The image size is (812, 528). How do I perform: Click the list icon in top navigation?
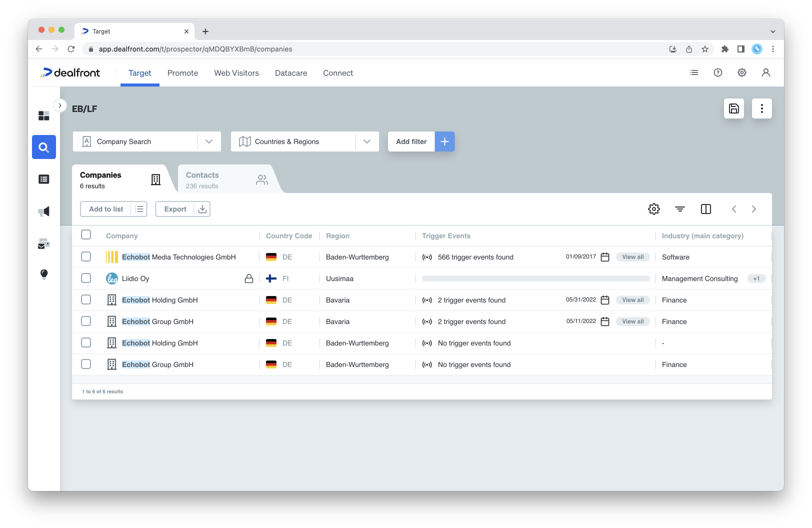[694, 72]
